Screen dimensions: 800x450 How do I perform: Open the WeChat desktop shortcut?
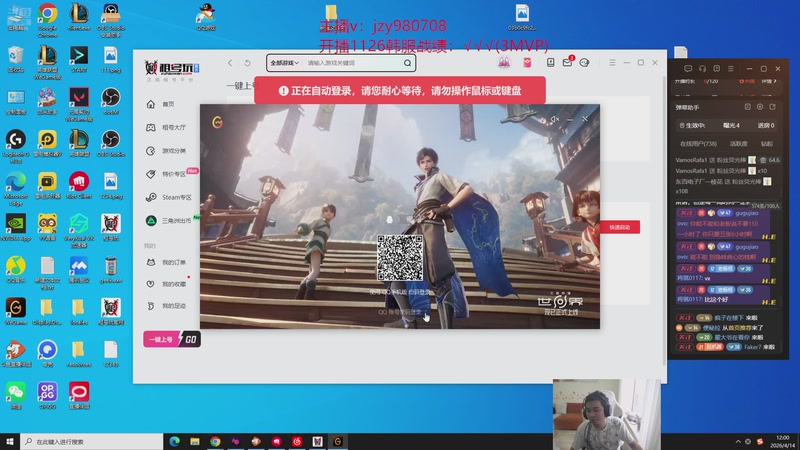[16, 395]
